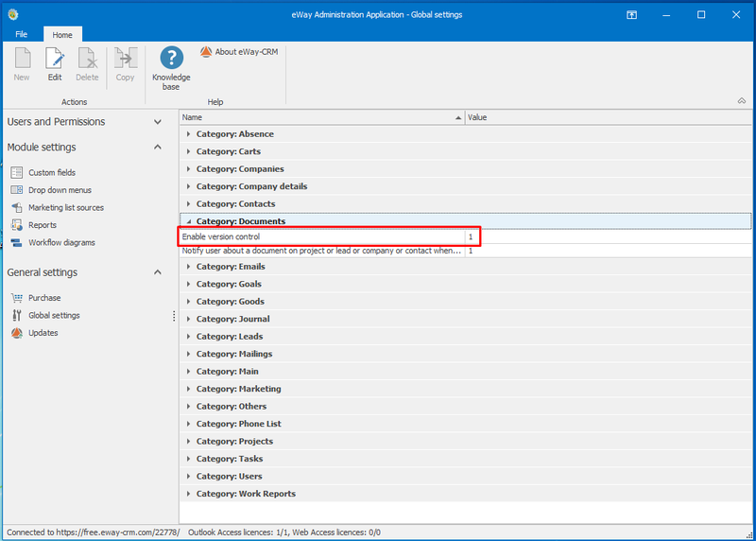Image resolution: width=756 pixels, height=541 pixels.
Task: Expand Category: Marketing row
Action: pyautogui.click(x=188, y=389)
